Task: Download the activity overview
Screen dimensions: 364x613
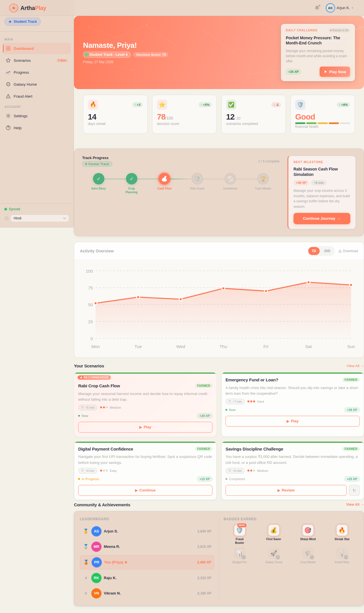Action: point(348,251)
